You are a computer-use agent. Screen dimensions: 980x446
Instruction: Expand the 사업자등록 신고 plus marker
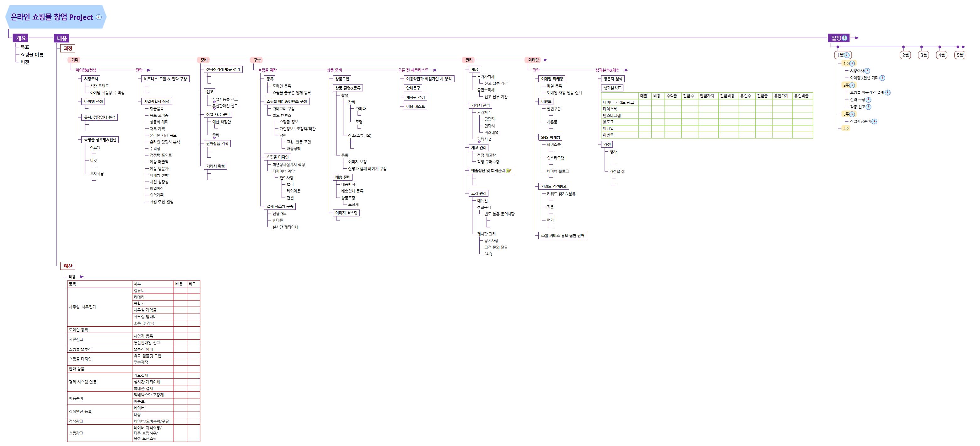click(x=214, y=101)
